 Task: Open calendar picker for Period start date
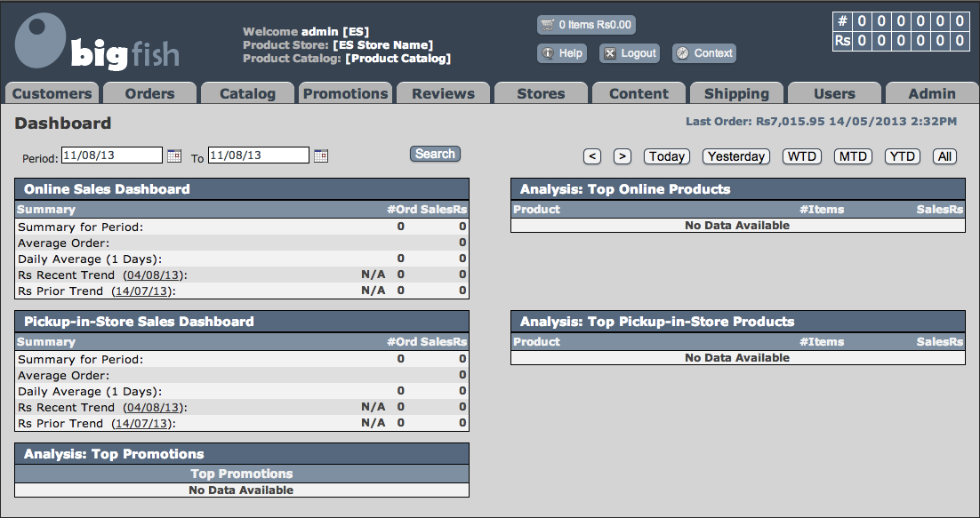174,155
